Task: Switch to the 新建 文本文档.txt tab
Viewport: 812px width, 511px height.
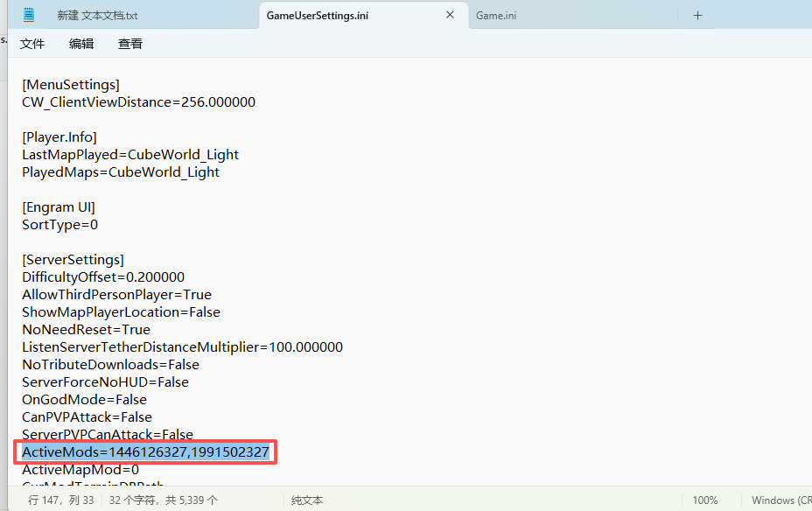Action: point(97,16)
